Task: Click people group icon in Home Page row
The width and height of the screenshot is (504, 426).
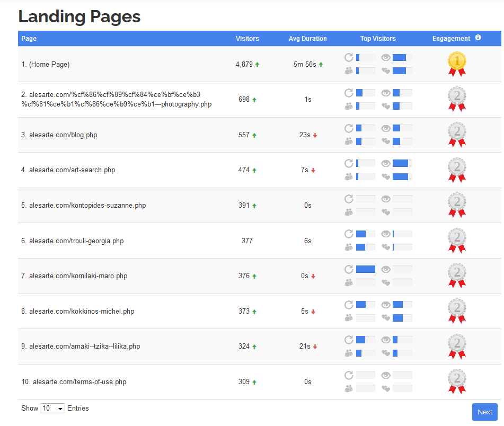Action: [x=349, y=70]
